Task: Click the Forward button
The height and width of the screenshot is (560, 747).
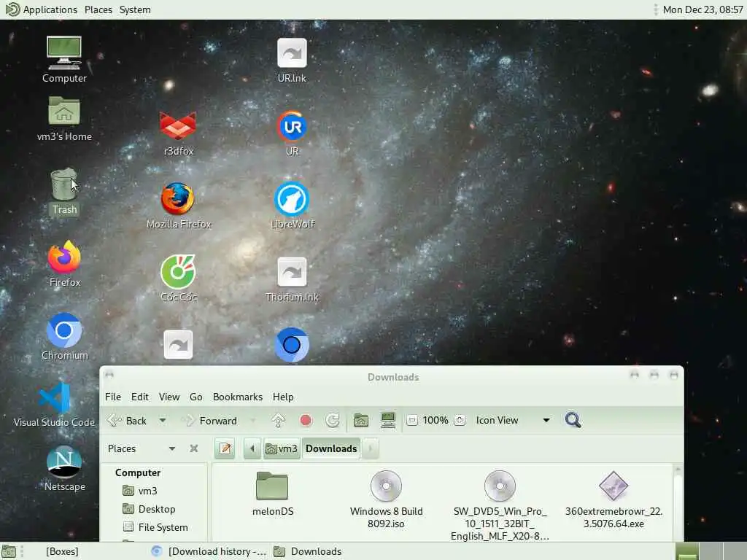Action: pyautogui.click(x=209, y=421)
